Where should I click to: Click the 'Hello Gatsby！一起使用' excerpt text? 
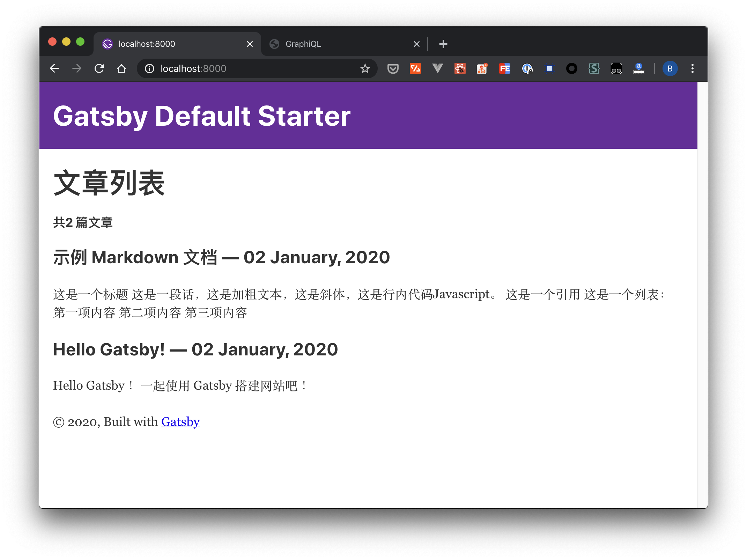click(180, 386)
